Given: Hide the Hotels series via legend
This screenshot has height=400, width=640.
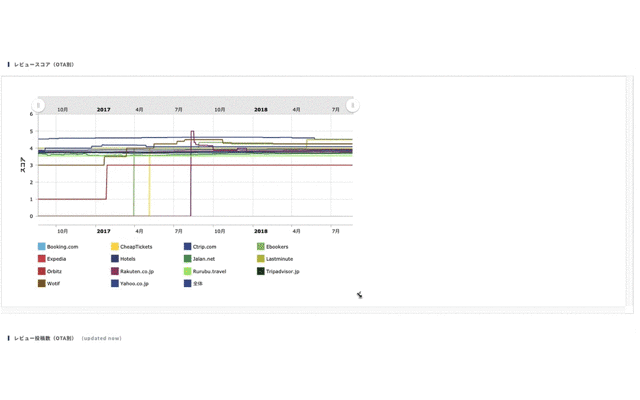Looking at the screenshot, I should (x=115, y=259).
